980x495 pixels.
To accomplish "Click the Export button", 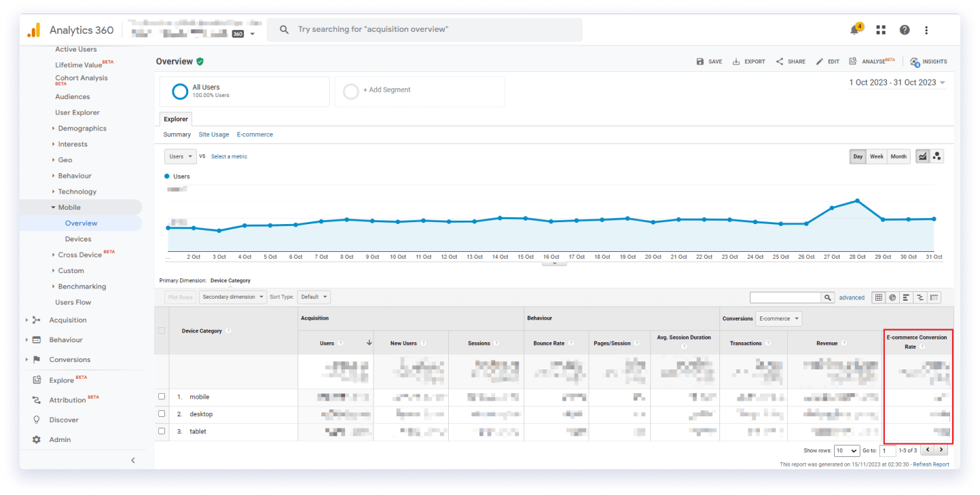I will [x=748, y=61].
